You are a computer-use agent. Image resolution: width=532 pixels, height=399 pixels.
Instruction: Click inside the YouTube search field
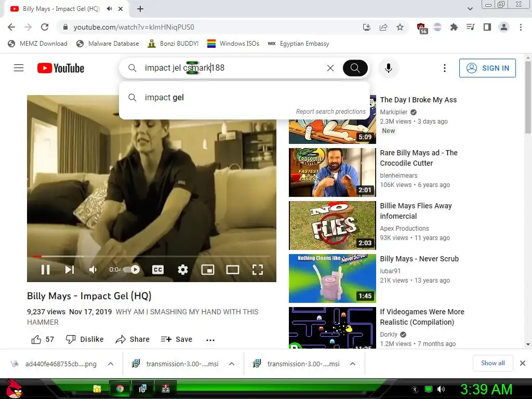(231, 68)
